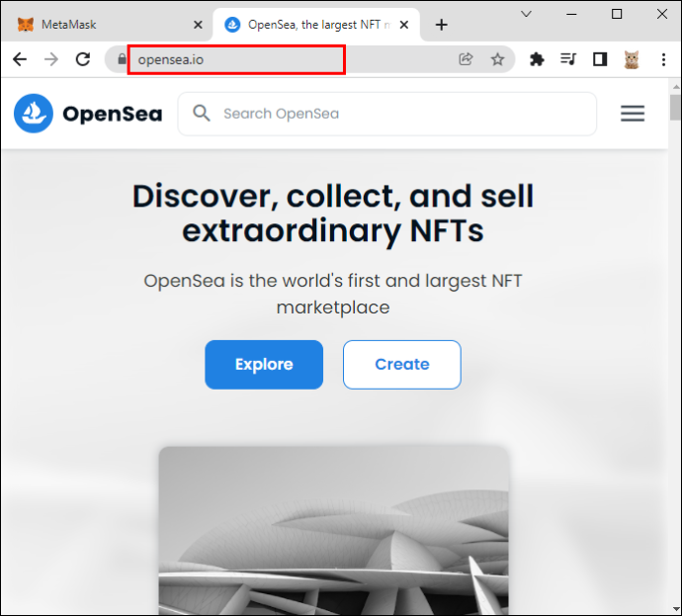Select the OpenSea tab
Image resolution: width=682 pixels, height=616 pixels.
point(316,25)
